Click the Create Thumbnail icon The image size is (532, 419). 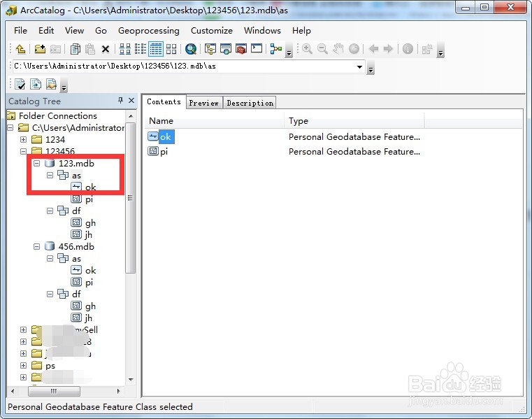coord(427,49)
